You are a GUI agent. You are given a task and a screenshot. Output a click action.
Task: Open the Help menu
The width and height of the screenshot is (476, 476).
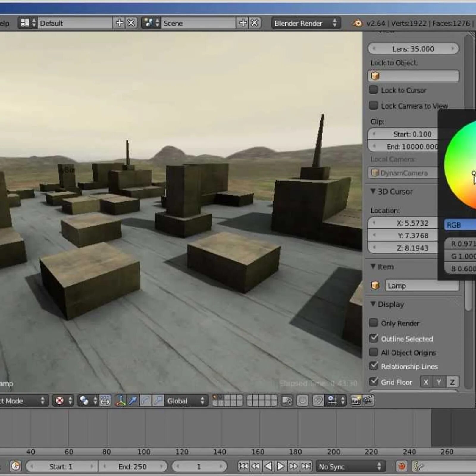[x=4, y=23]
